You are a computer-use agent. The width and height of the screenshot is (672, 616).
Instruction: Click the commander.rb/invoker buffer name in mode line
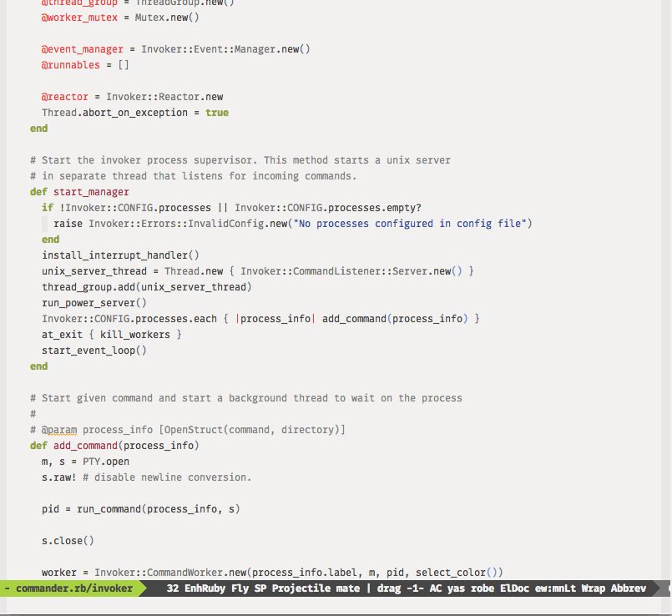point(73,588)
